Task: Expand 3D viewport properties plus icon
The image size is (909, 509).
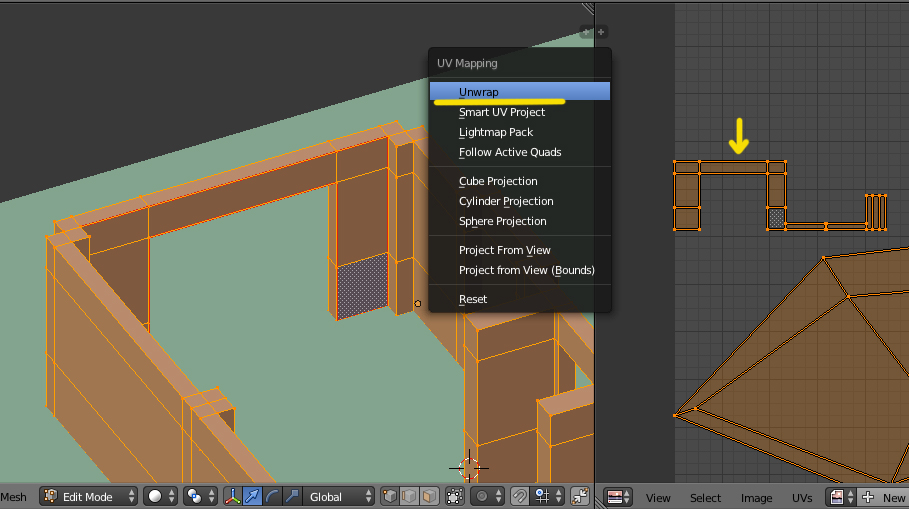Action: click(586, 32)
